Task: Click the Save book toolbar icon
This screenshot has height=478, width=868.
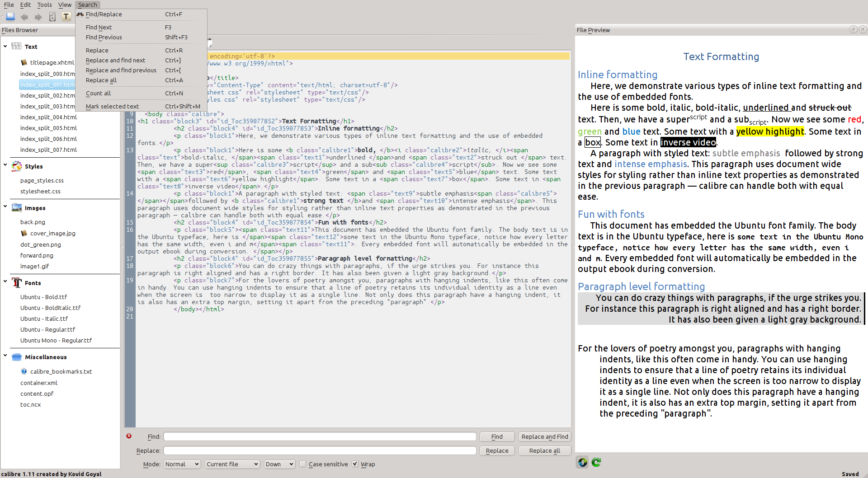Action: pos(10,17)
